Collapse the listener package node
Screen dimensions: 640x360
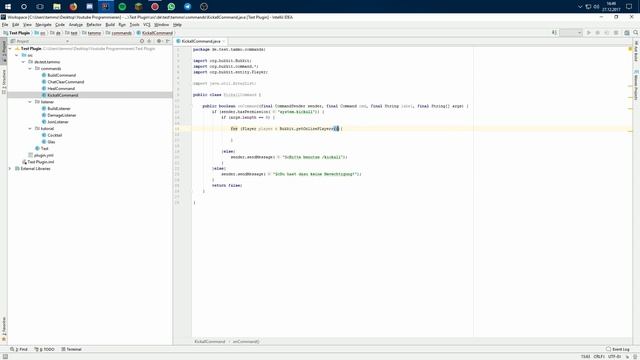point(30,102)
